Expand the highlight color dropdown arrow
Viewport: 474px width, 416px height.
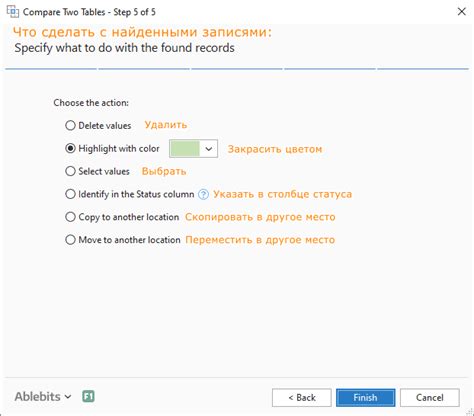click(x=209, y=149)
